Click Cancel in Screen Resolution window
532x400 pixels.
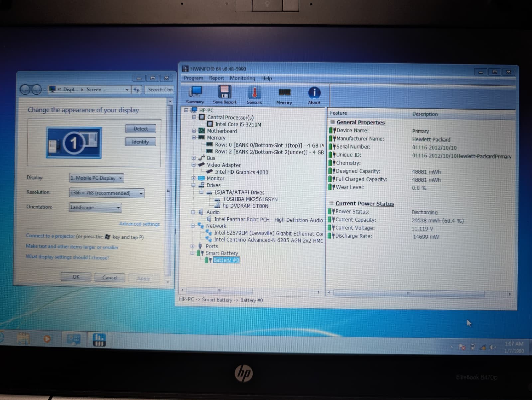(110, 277)
